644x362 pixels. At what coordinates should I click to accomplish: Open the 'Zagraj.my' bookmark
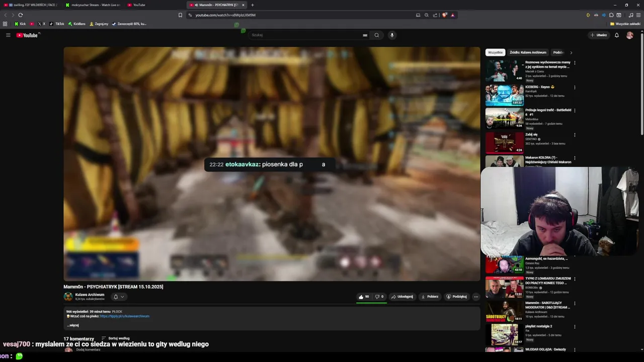point(99,24)
